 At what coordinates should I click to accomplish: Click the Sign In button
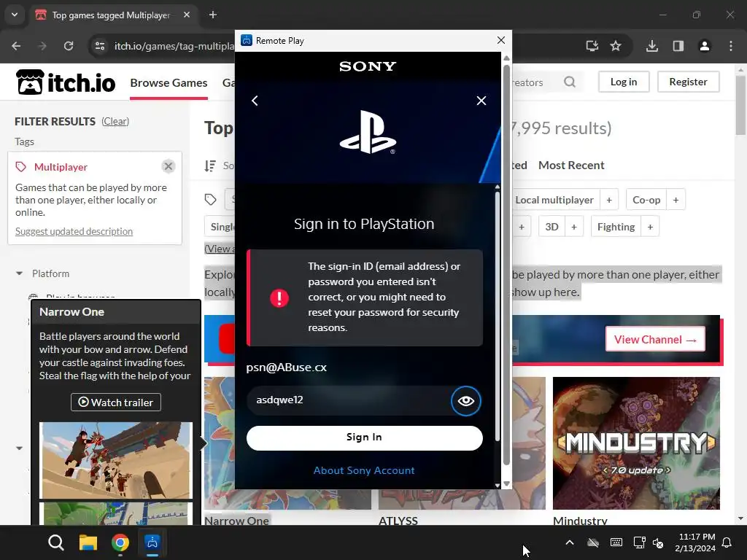(x=365, y=437)
